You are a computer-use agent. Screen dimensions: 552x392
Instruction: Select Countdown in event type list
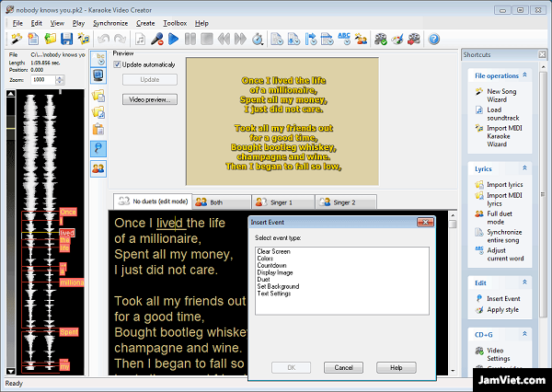coord(271,266)
